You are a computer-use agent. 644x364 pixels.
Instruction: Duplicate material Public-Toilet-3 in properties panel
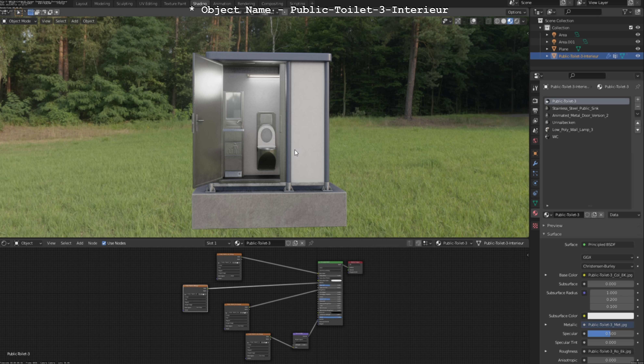coord(594,215)
